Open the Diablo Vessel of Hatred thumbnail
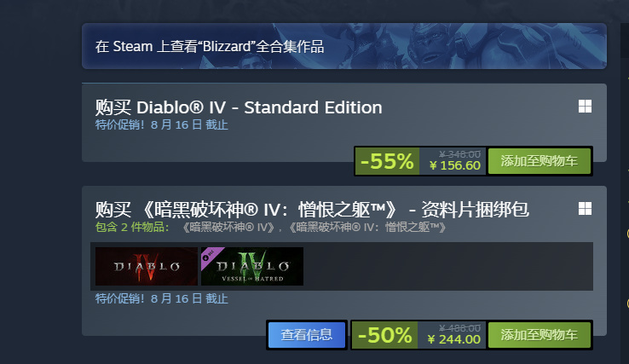This screenshot has width=629, height=364. click(252, 267)
